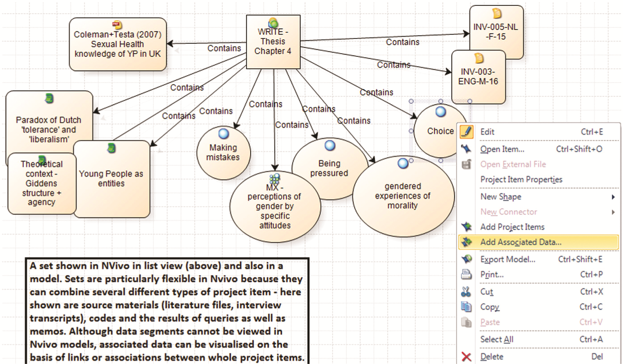Select the Coleman+Testa (2007) shape
The image size is (623, 364).
pos(118,44)
